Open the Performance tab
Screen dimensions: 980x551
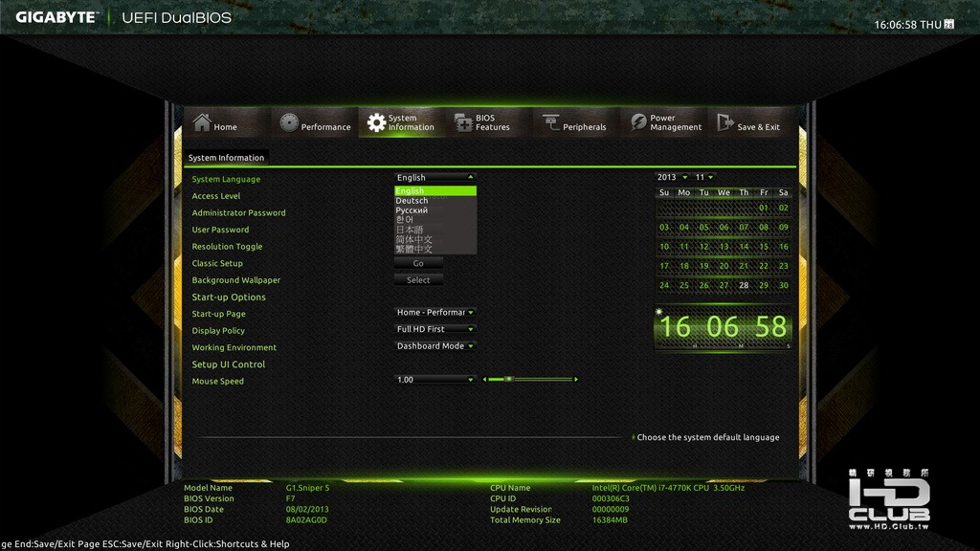coord(314,121)
